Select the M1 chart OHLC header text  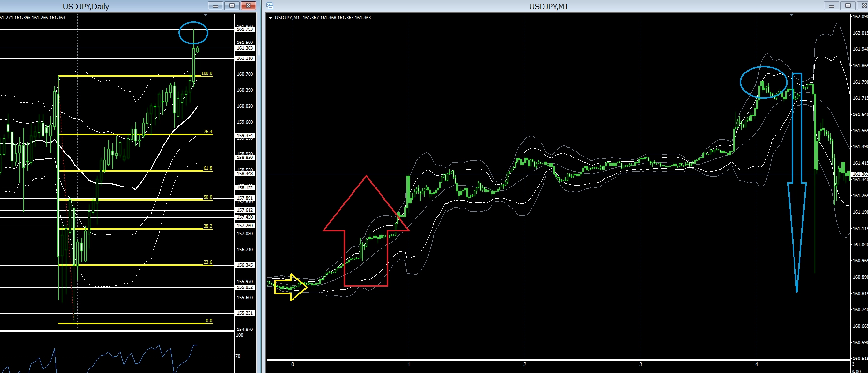pyautogui.click(x=323, y=18)
